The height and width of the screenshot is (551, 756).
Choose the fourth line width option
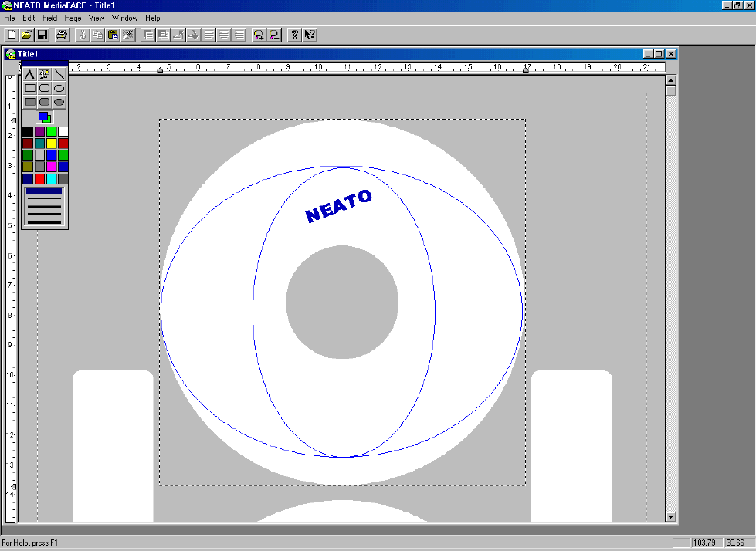pos(44,214)
